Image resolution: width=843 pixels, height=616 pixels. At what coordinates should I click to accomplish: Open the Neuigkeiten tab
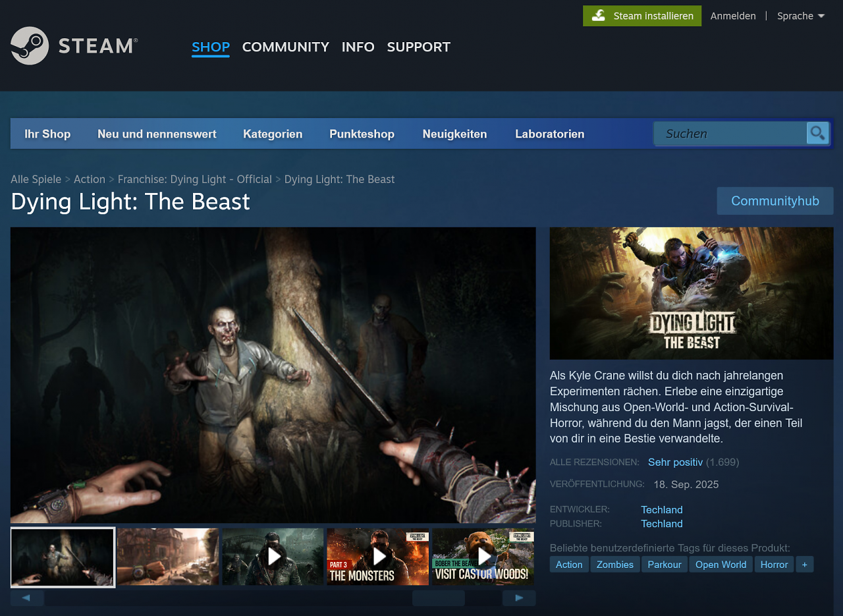click(x=455, y=134)
